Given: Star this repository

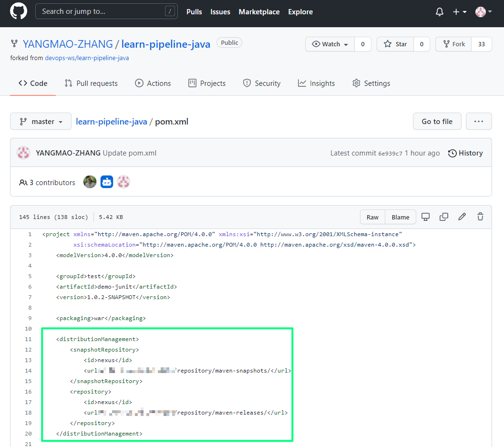Looking at the screenshot, I should [x=395, y=44].
